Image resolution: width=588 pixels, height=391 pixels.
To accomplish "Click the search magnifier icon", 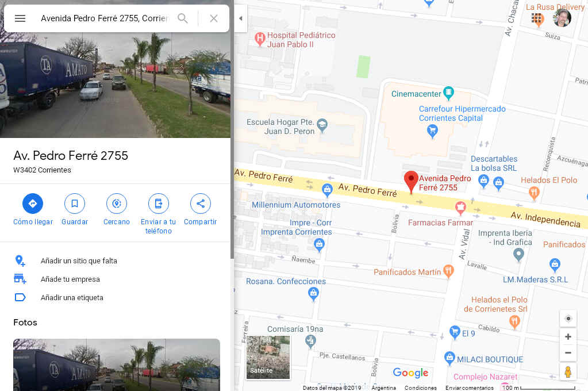I will [183, 18].
